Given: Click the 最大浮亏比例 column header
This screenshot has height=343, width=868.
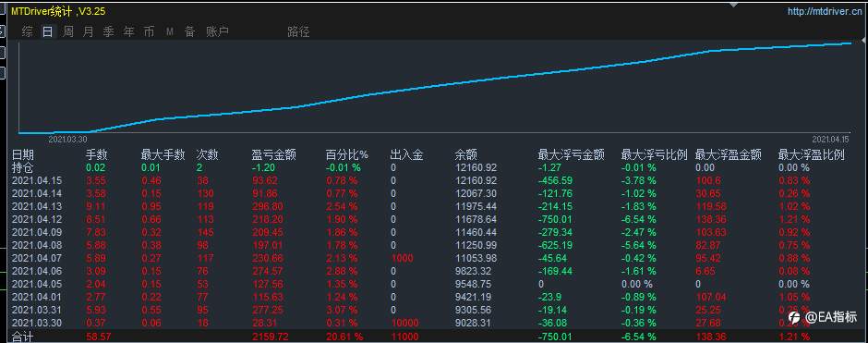Looking at the screenshot, I should [655, 155].
